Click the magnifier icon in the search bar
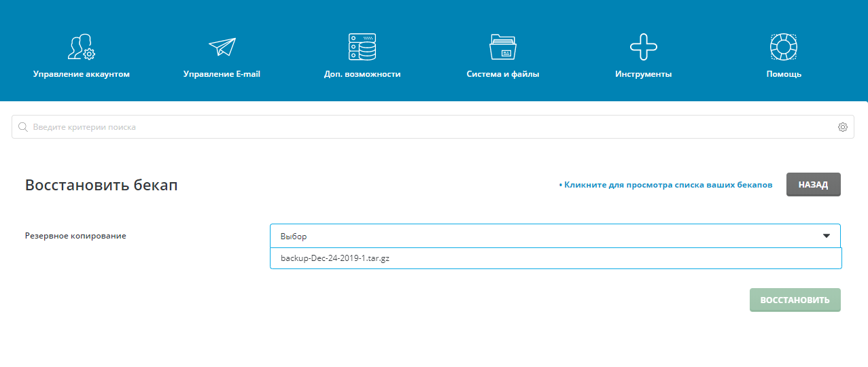Viewport: 868px width, 367px height. pos(22,127)
